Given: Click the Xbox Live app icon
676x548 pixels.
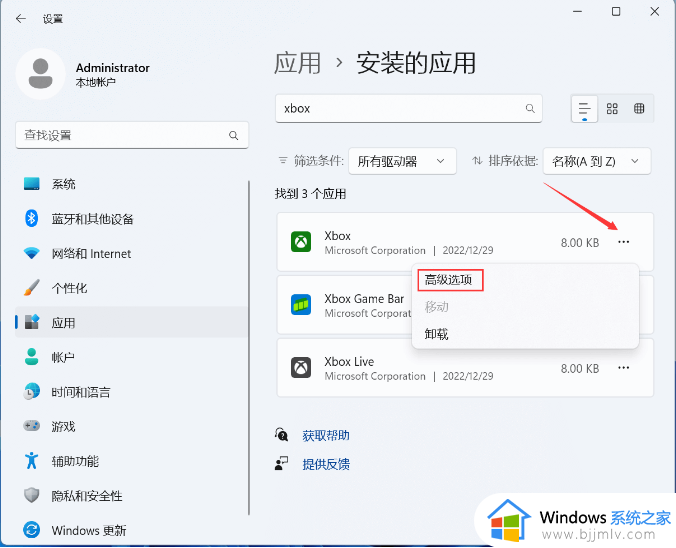Looking at the screenshot, I should [301, 367].
